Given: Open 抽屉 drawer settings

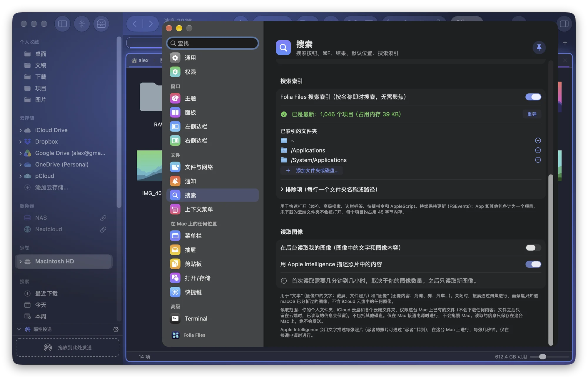Looking at the screenshot, I should click(x=212, y=250).
